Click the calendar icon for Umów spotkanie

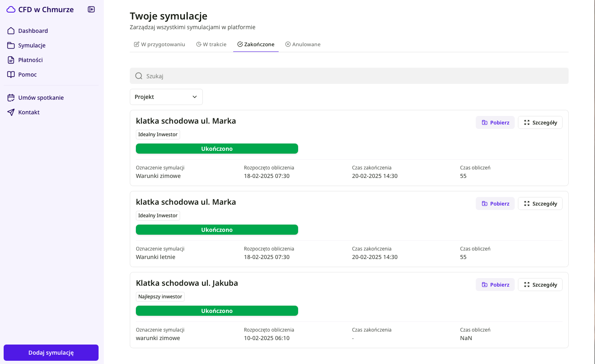tap(11, 98)
